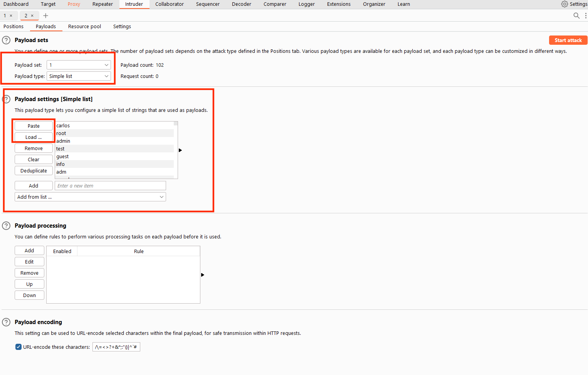Open help for Payload encoding section

6,322
